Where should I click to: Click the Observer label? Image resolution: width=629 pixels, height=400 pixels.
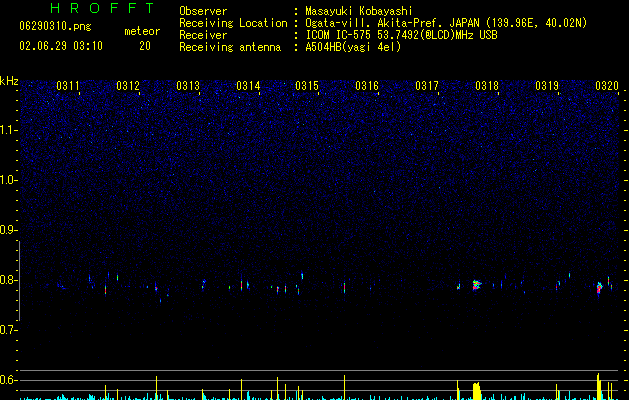[203, 11]
